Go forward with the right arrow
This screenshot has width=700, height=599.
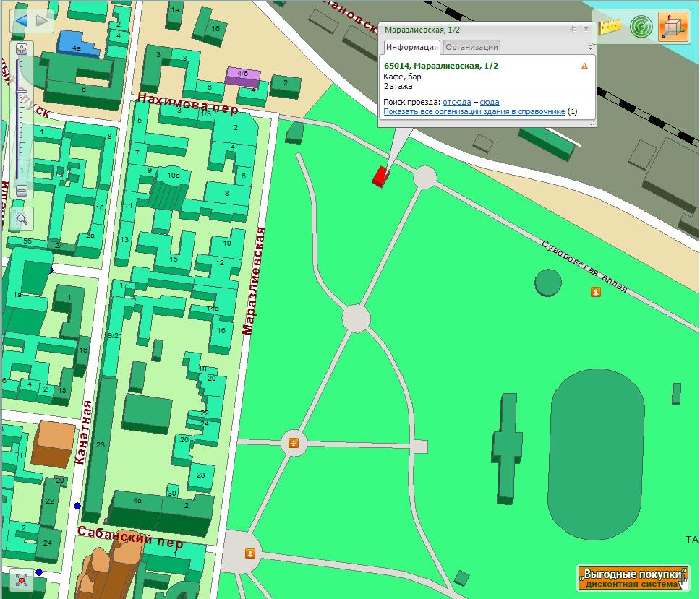click(x=42, y=20)
